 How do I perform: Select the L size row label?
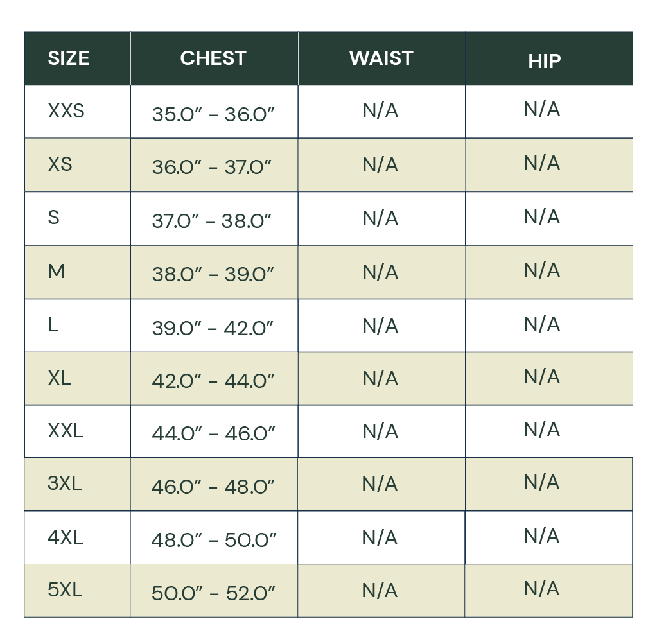coord(53,325)
